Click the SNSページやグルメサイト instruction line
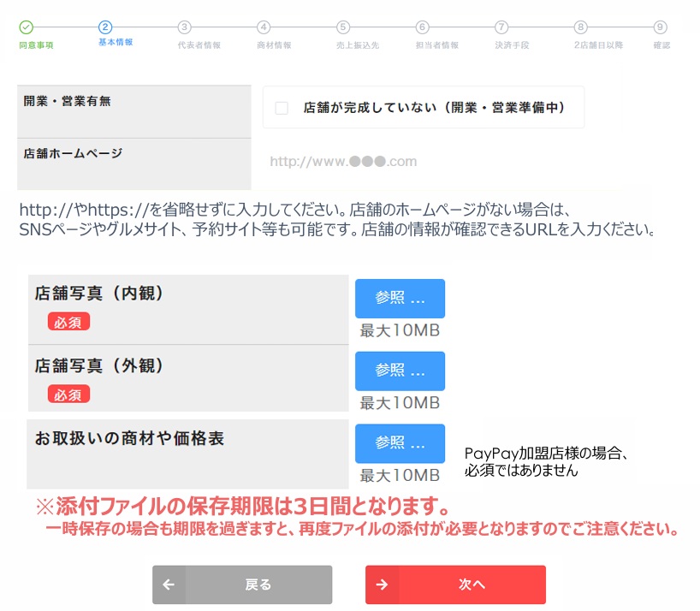Screen dimensions: 700x611 point(337,229)
